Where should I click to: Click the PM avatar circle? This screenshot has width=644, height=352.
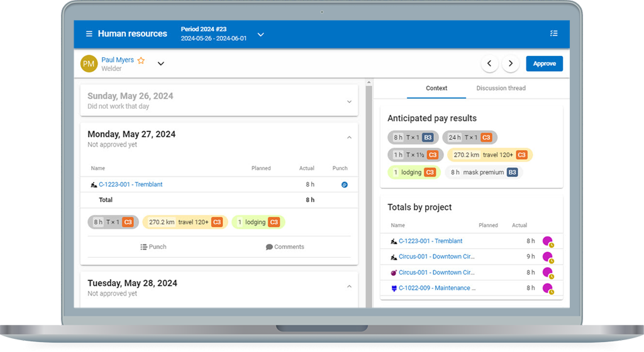click(89, 64)
